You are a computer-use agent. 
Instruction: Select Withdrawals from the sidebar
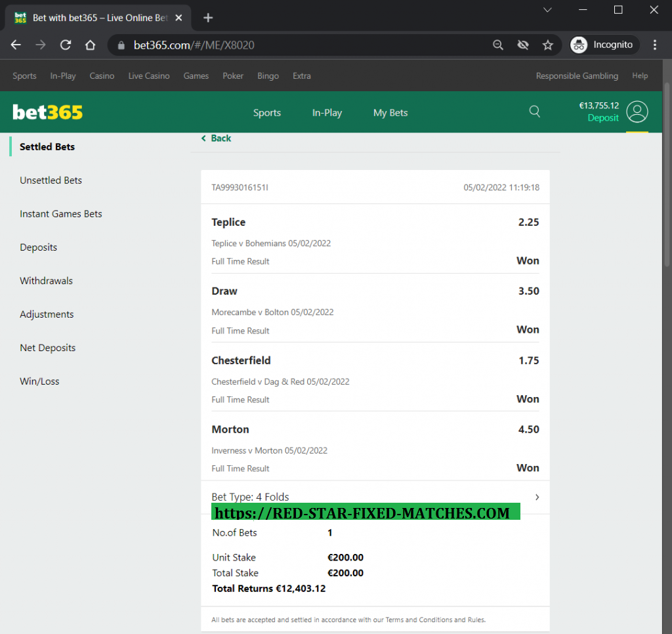pos(46,281)
